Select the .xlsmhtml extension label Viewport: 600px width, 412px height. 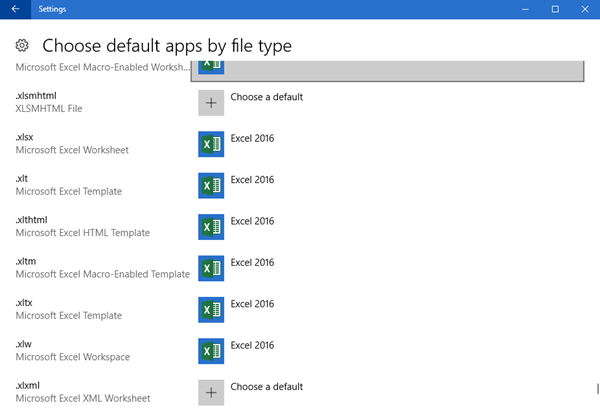click(x=36, y=96)
